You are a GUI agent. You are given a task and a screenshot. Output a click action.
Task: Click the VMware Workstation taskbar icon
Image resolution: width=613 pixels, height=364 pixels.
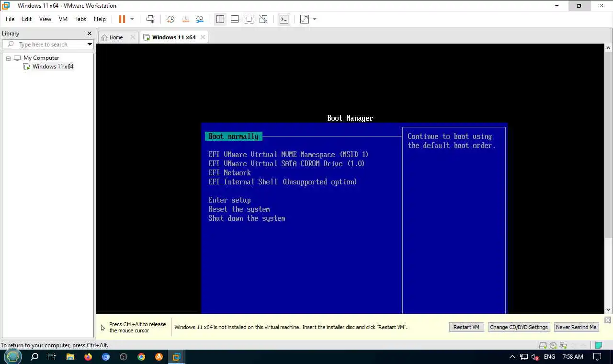click(x=177, y=357)
